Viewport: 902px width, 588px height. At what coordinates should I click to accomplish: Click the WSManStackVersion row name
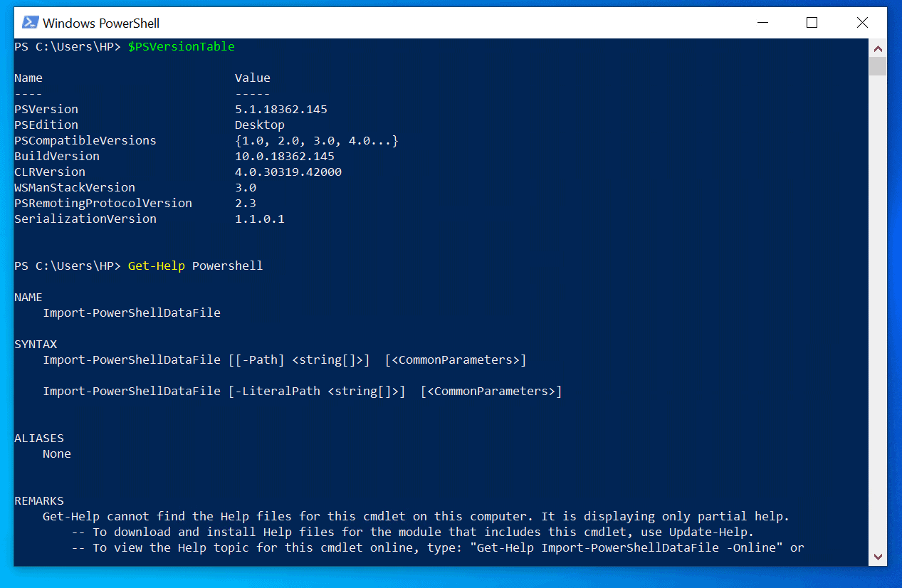75,188
